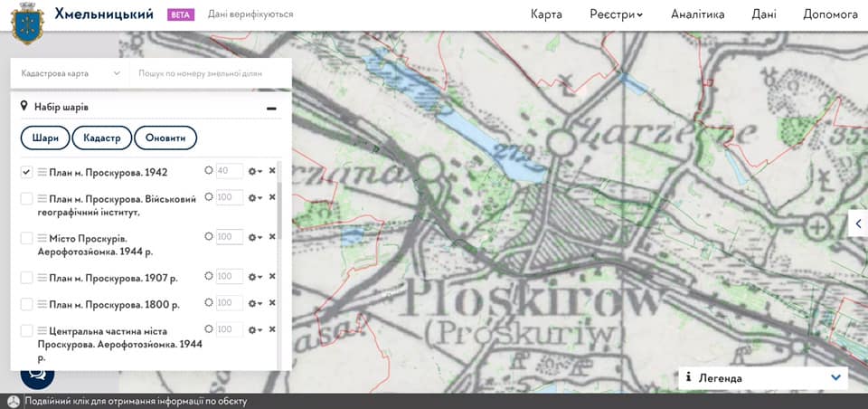The height and width of the screenshot is (409, 868).
Task: Go to the Аналітика menu item
Action: [x=697, y=14]
